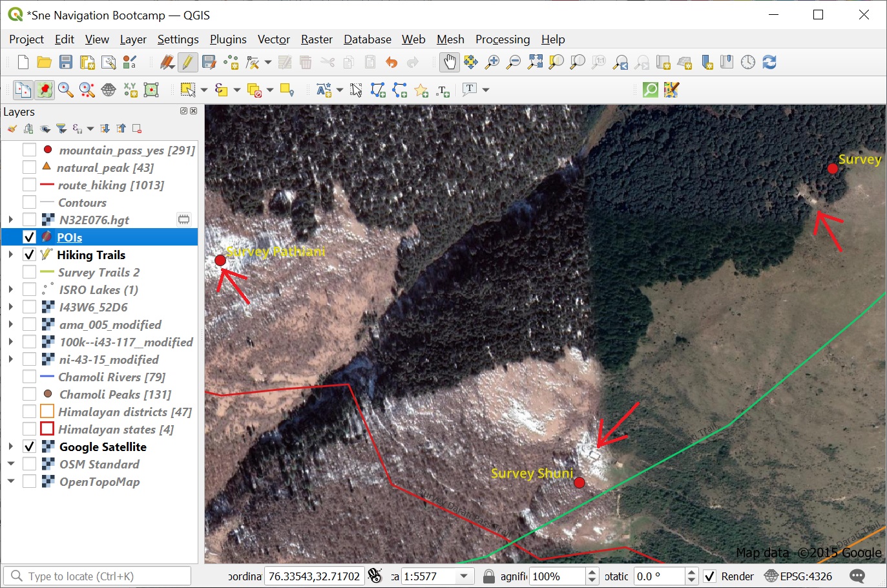Collapse the OSM Standard layer node
This screenshot has width=887, height=588.
[x=11, y=464]
